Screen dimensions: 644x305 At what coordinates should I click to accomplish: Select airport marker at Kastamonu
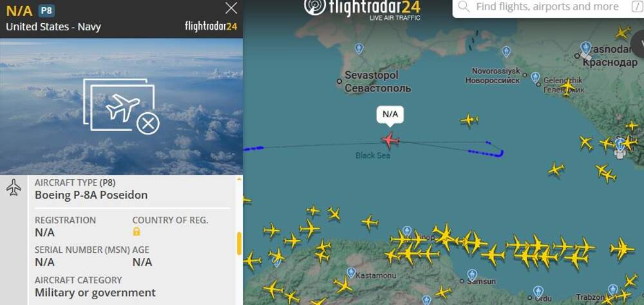(x=351, y=273)
